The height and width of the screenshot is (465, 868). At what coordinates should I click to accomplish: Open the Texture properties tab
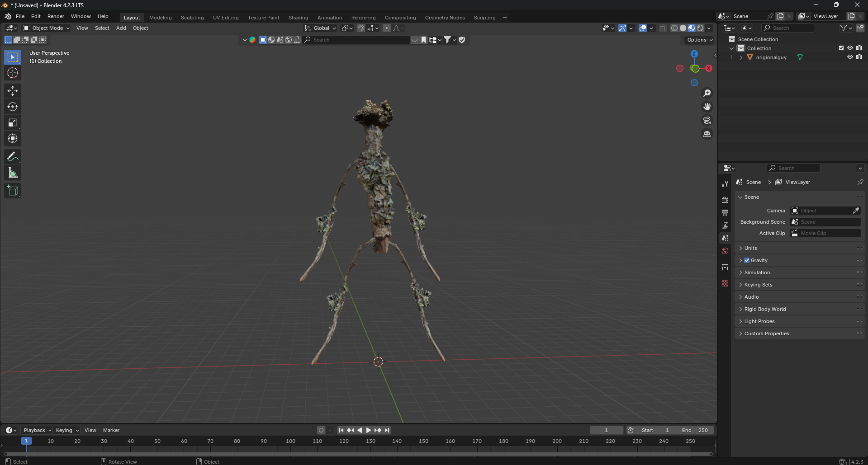pos(725,283)
